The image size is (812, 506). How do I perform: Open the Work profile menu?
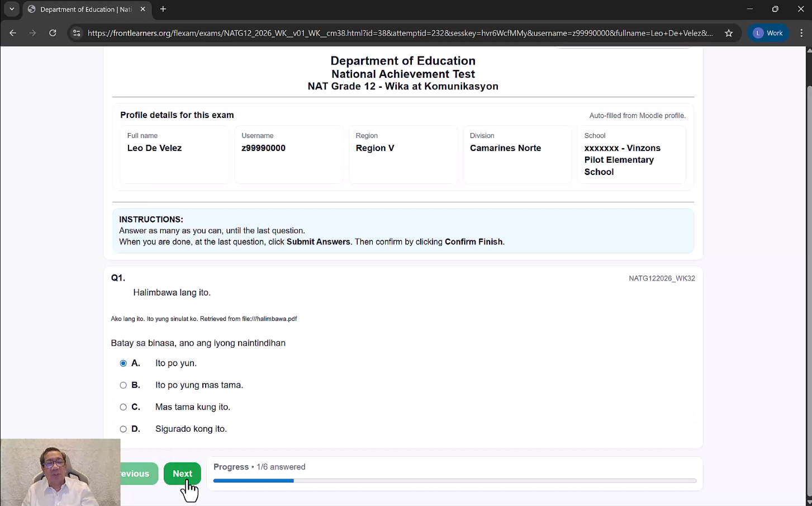coord(768,33)
